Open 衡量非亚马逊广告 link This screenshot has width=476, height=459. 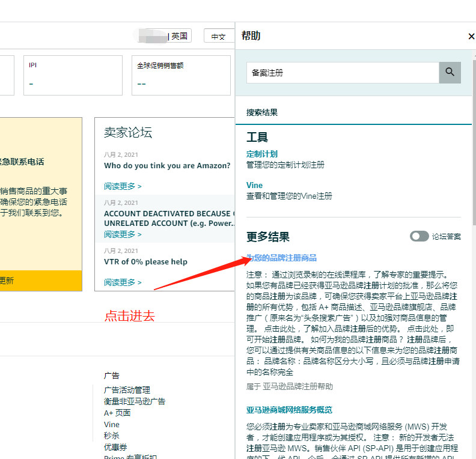[x=135, y=401]
